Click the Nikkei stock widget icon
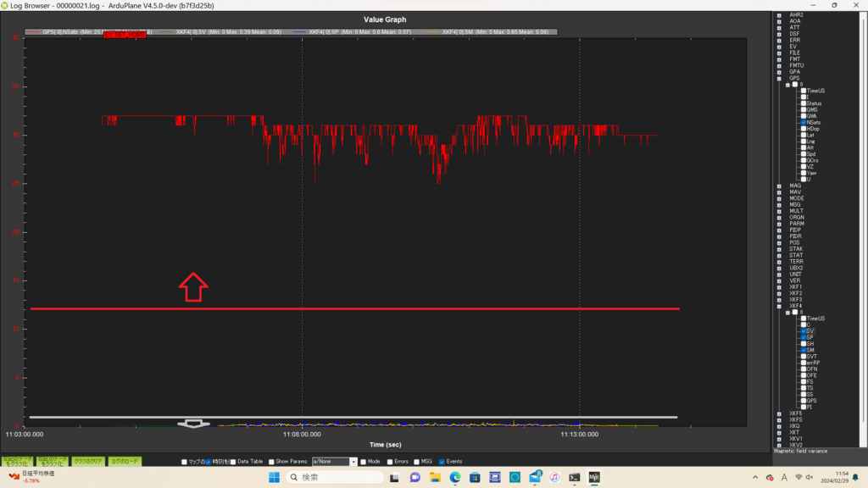The height and width of the screenshot is (488, 868). [x=14, y=476]
